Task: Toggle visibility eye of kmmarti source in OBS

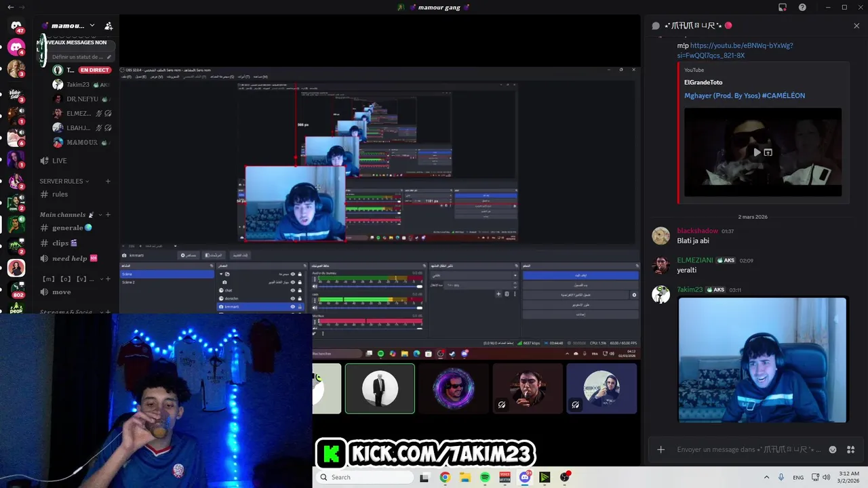Action: 293,306
